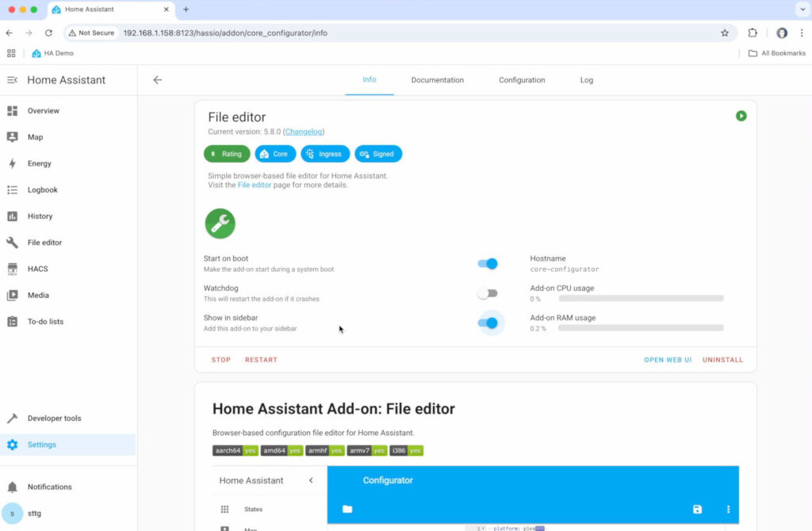Open the Media play icon

(13, 296)
